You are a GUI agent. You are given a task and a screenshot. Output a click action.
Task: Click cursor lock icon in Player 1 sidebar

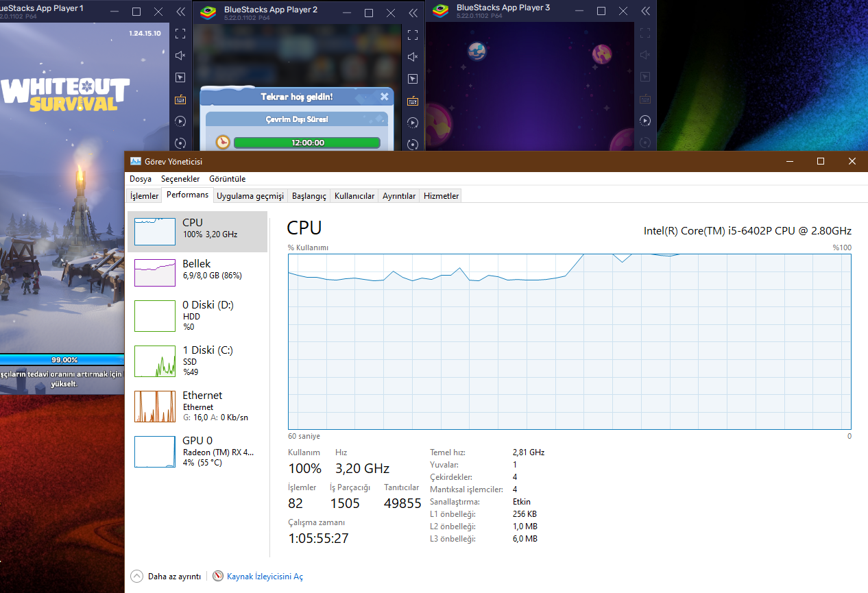click(180, 77)
